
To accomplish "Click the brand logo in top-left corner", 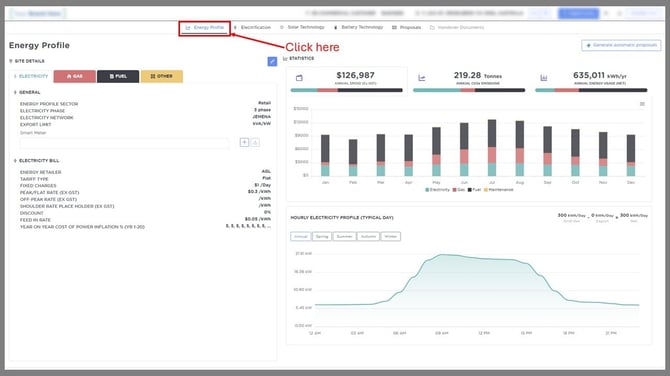I will click(38, 13).
